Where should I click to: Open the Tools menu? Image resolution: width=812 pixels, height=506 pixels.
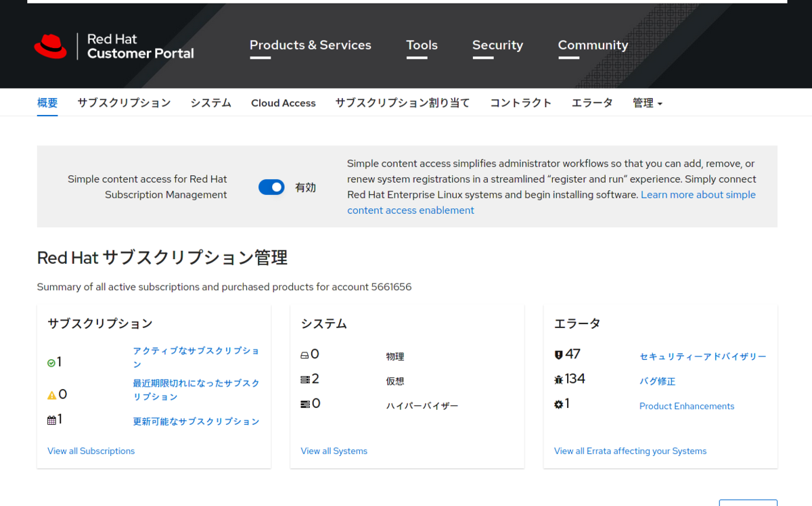[x=422, y=45]
